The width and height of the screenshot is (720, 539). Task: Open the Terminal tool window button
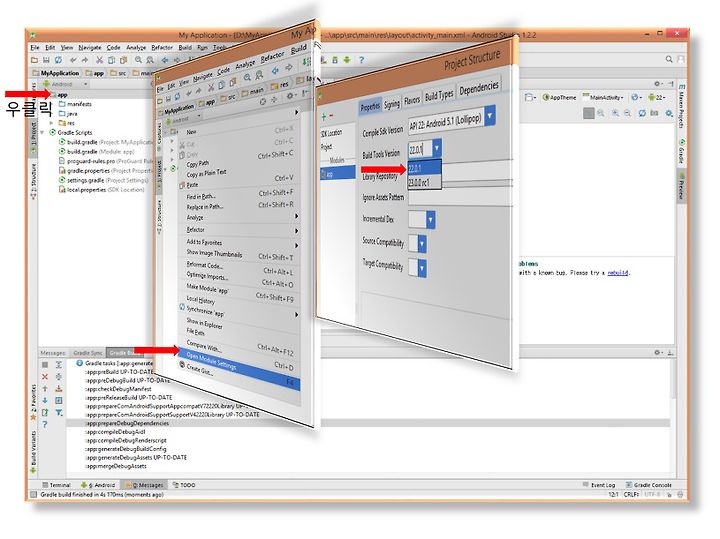click(56, 485)
